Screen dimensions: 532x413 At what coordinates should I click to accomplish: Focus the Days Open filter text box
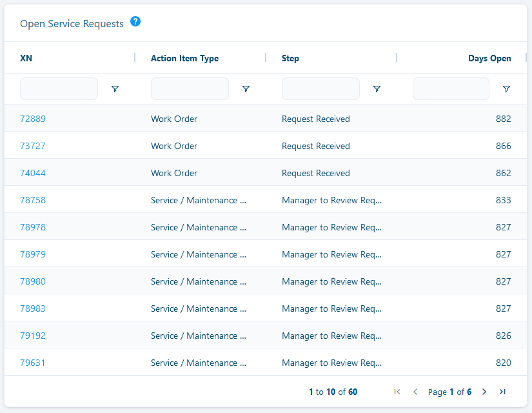[x=451, y=88]
